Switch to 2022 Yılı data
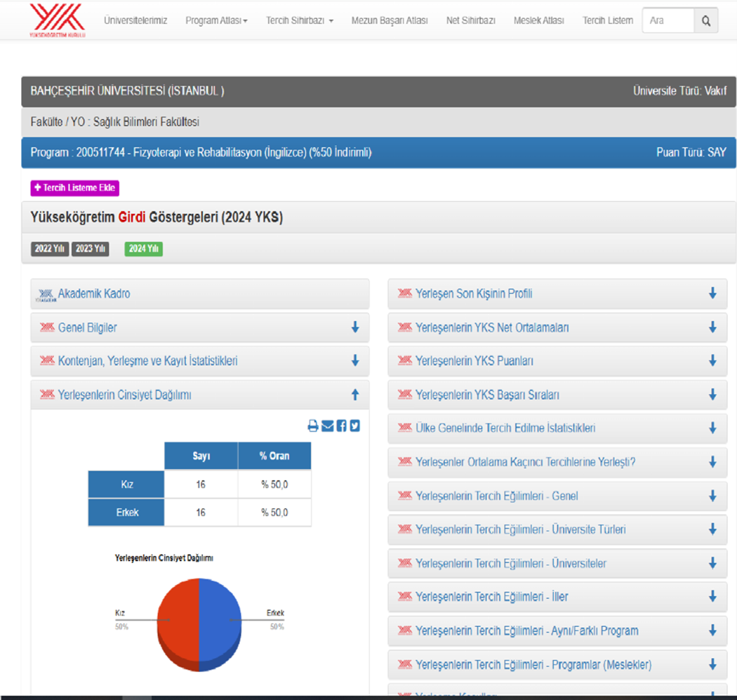This screenshot has height=700, width=737. [x=51, y=249]
